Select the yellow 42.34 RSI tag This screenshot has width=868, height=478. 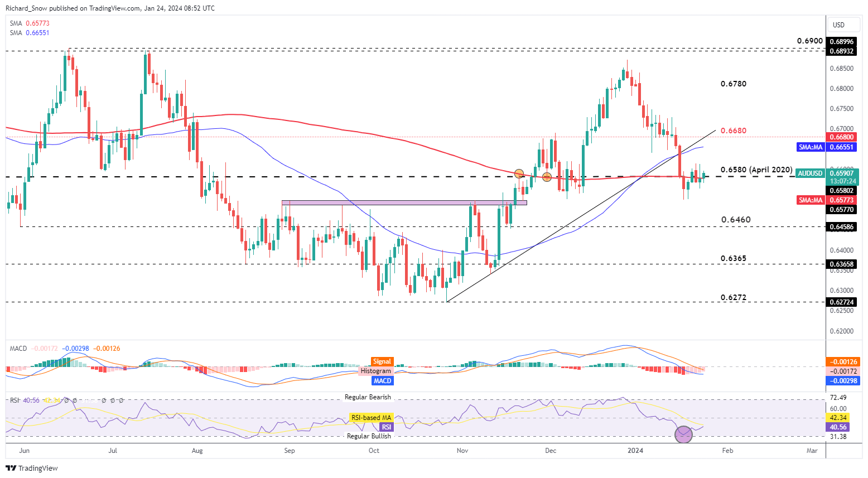[x=838, y=418]
